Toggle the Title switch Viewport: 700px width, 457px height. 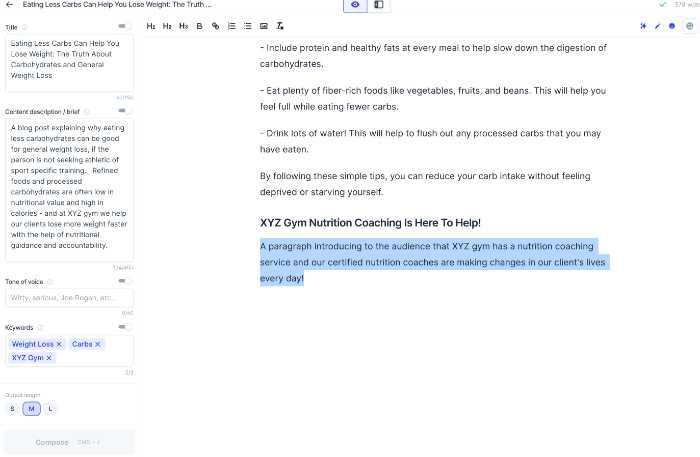click(x=124, y=26)
